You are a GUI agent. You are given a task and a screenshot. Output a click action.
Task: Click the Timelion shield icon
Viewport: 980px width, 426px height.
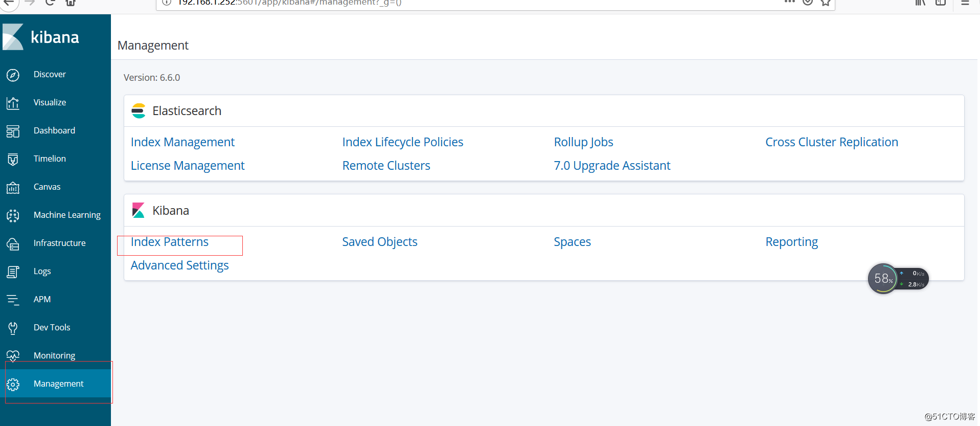coord(13,159)
